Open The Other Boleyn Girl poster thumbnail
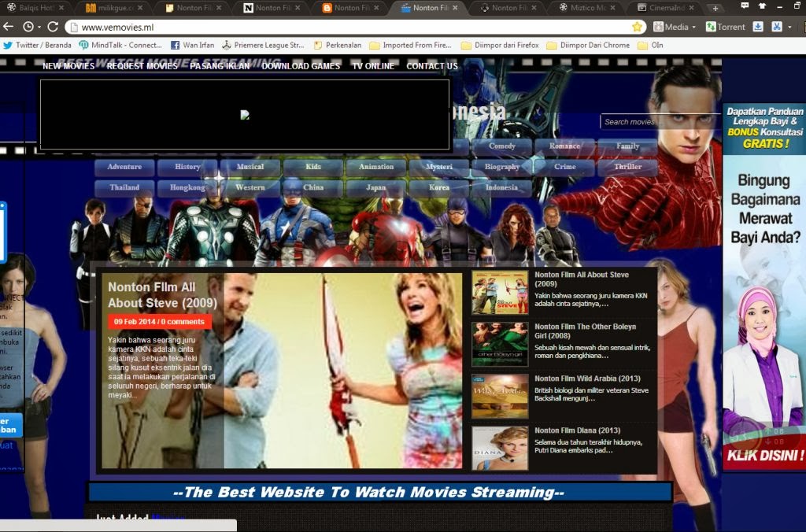The height and width of the screenshot is (532, 806). (500, 345)
